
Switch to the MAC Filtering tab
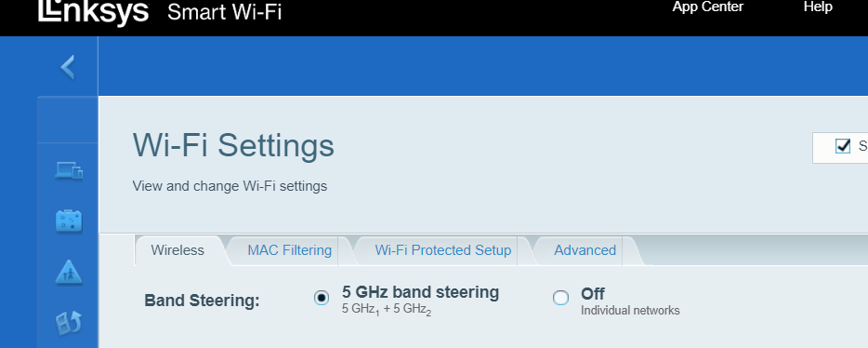click(290, 250)
